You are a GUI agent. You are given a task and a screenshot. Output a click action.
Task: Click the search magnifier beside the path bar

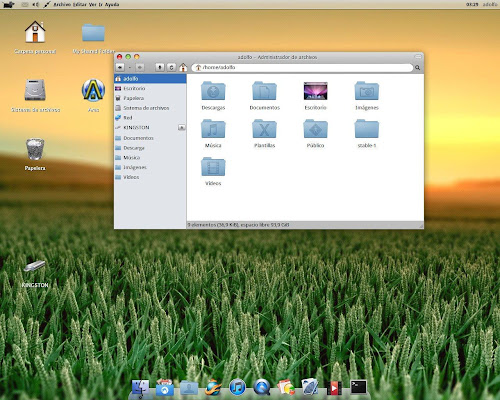[417, 68]
